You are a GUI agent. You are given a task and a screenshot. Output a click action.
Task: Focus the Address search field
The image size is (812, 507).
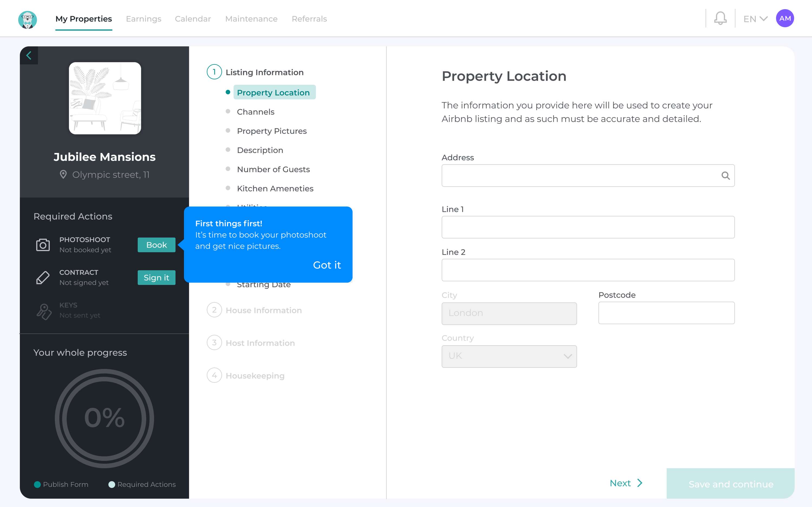(588, 175)
